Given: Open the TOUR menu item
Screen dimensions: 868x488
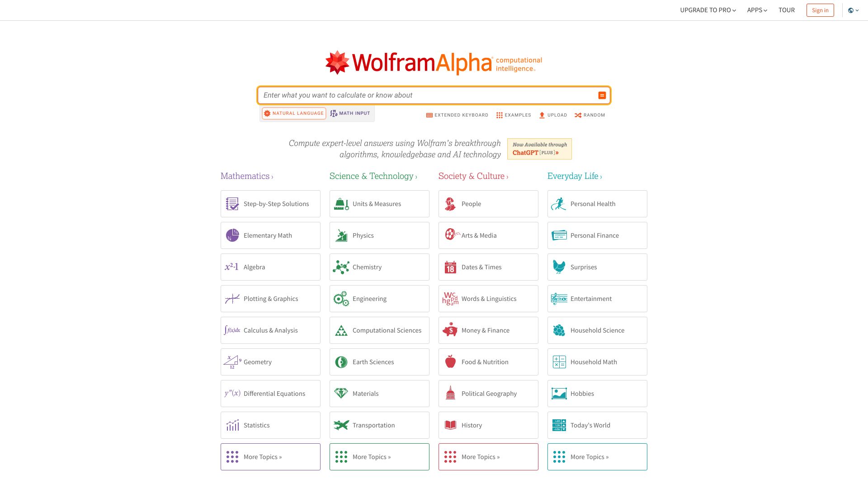Looking at the screenshot, I should [787, 10].
